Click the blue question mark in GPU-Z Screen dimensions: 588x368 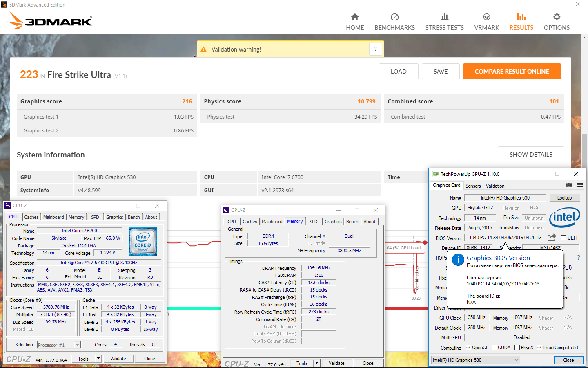click(x=578, y=258)
